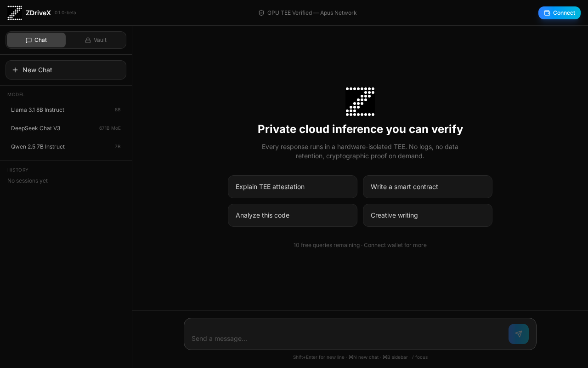
Task: Click the lock icon on Vault tab
Action: (x=88, y=40)
